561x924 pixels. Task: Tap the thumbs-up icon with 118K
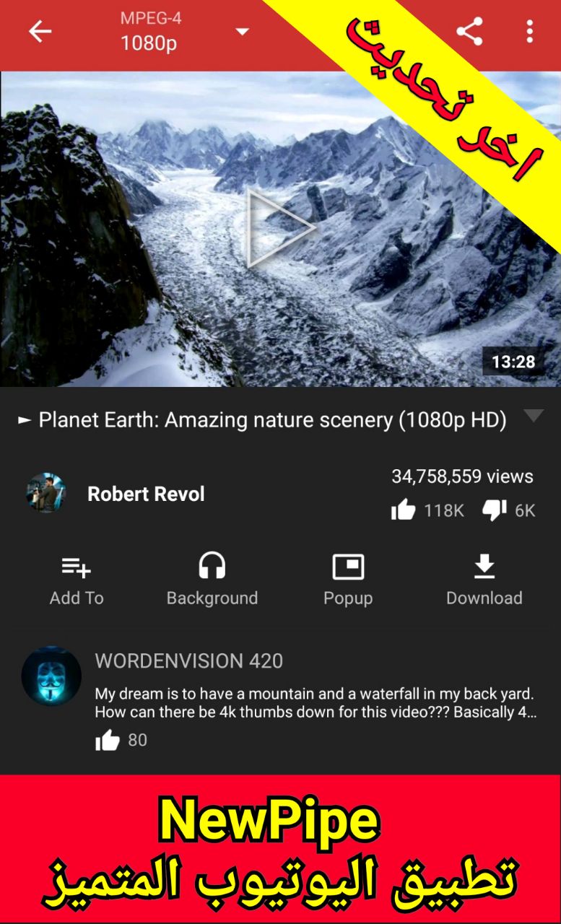click(403, 510)
